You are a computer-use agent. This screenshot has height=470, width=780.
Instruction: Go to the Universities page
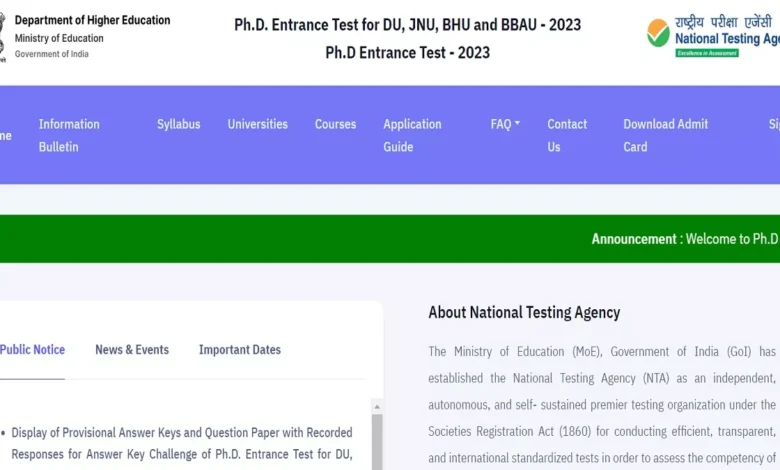[x=257, y=124]
